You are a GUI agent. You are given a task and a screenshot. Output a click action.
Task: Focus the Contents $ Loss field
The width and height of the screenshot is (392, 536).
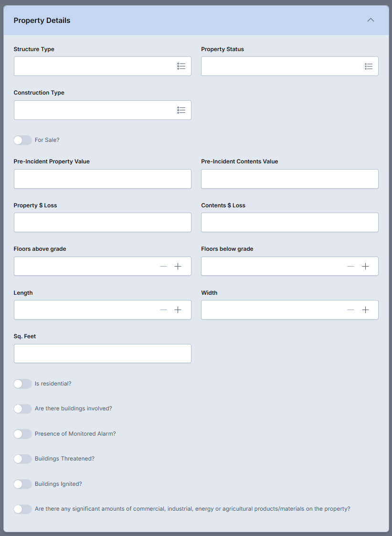pyautogui.click(x=290, y=223)
